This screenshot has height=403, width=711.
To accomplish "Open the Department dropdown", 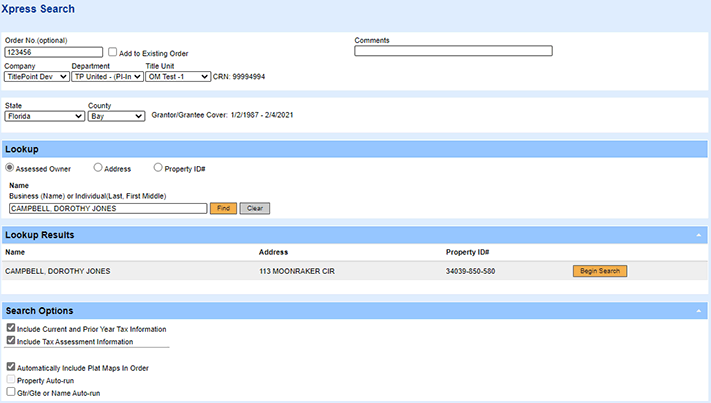I will 108,76.
